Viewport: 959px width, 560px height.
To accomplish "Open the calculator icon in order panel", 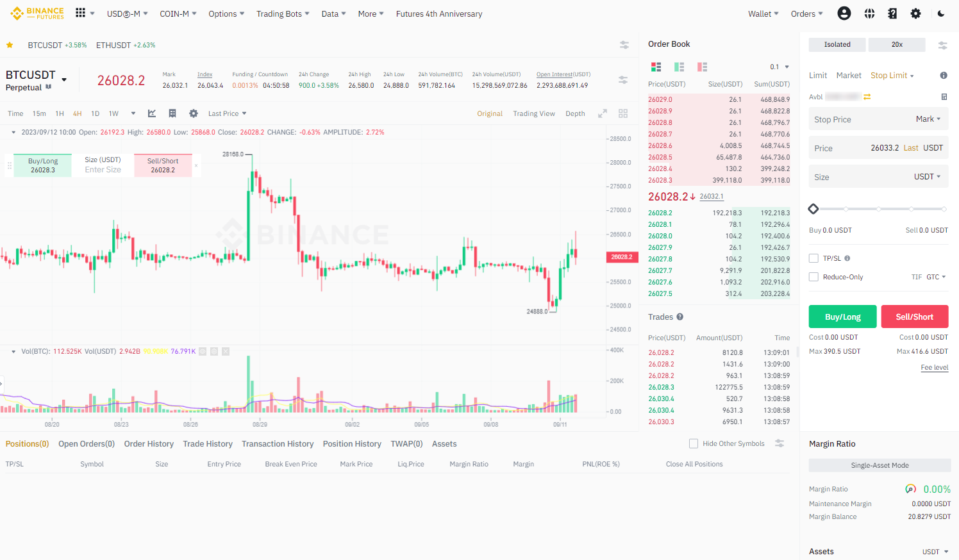I will point(944,97).
